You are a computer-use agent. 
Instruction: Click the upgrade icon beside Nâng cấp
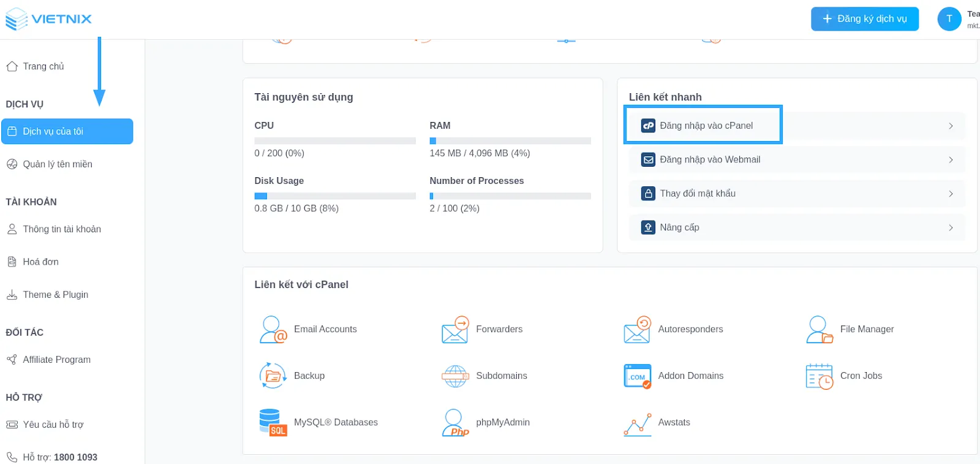pyautogui.click(x=648, y=227)
